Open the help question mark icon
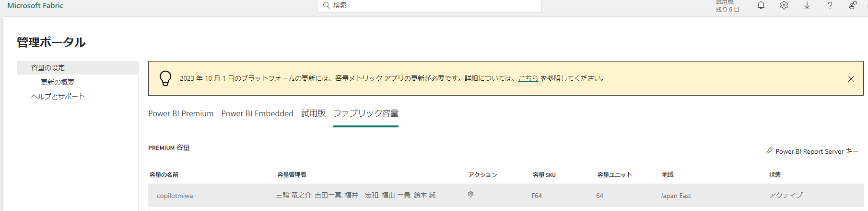This screenshot has height=211, width=868. coord(830,5)
